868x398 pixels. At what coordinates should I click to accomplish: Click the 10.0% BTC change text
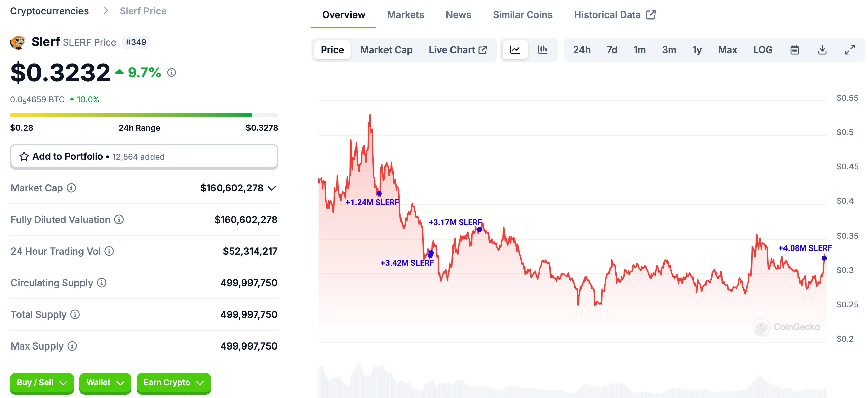[88, 99]
